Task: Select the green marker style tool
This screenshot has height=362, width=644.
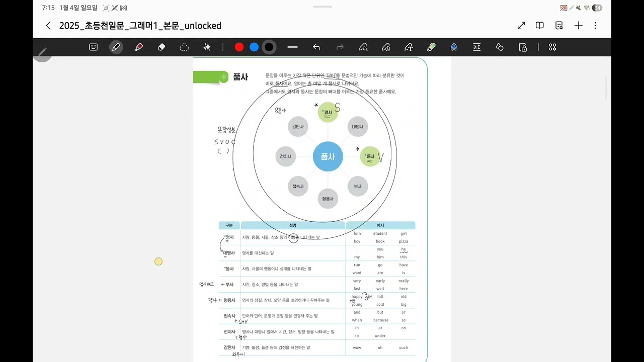Action: (431, 47)
